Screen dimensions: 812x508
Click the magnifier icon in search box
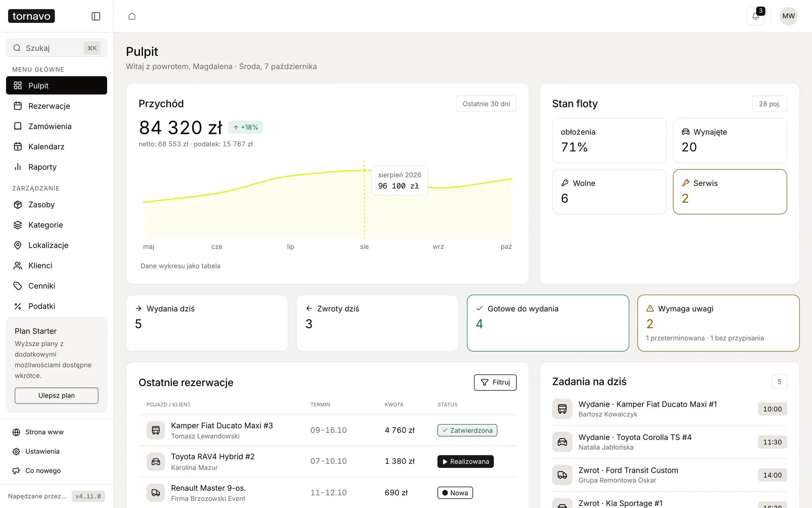point(17,48)
